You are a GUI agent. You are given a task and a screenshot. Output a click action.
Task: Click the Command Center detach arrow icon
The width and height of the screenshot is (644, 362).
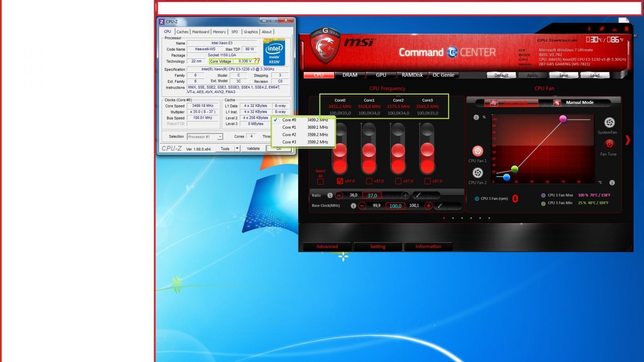click(x=602, y=29)
